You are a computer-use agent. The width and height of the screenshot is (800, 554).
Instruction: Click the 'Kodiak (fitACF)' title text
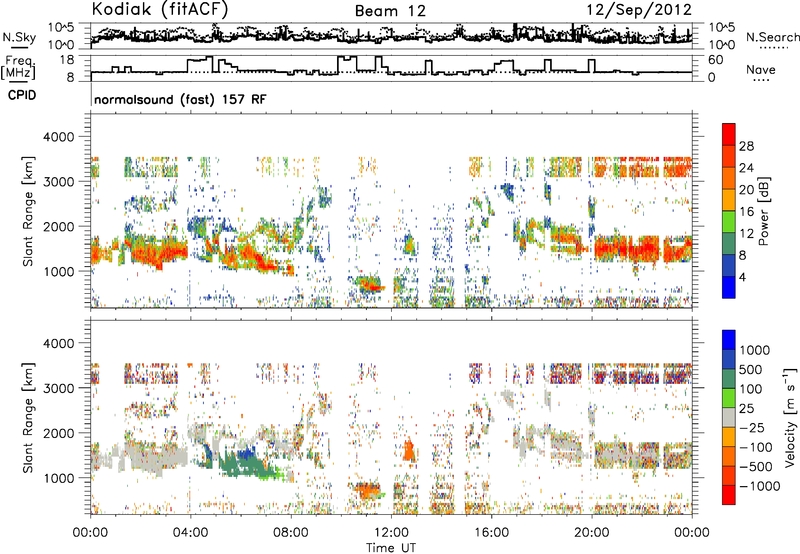tap(160, 9)
